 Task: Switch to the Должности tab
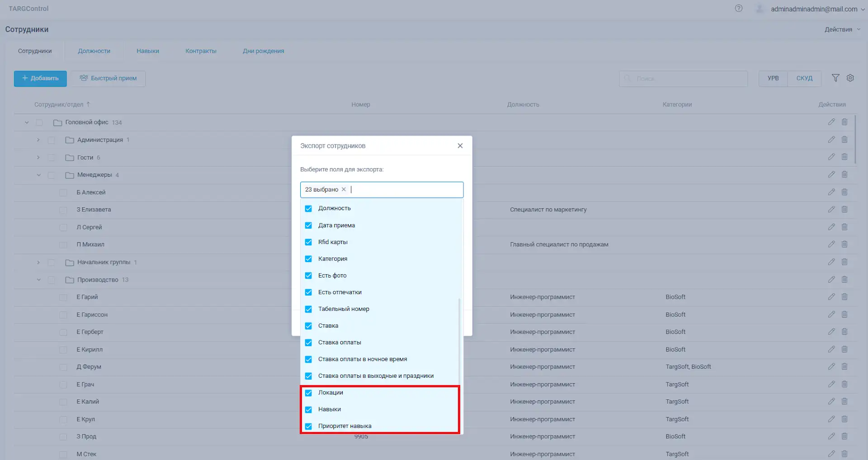(x=94, y=51)
